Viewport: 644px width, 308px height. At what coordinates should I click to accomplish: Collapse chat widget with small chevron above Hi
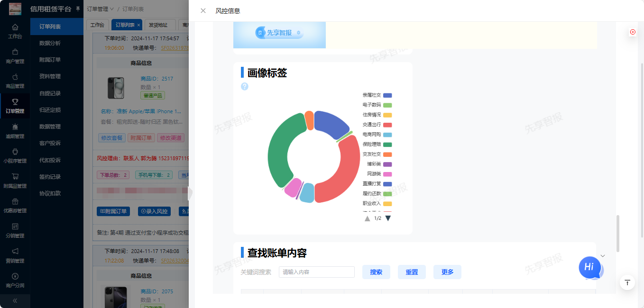(x=603, y=256)
